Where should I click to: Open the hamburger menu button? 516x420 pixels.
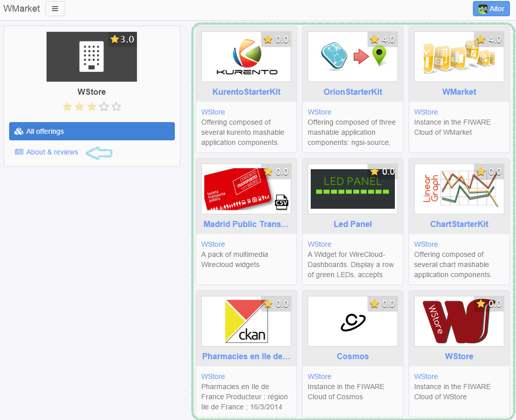pyautogui.click(x=55, y=9)
